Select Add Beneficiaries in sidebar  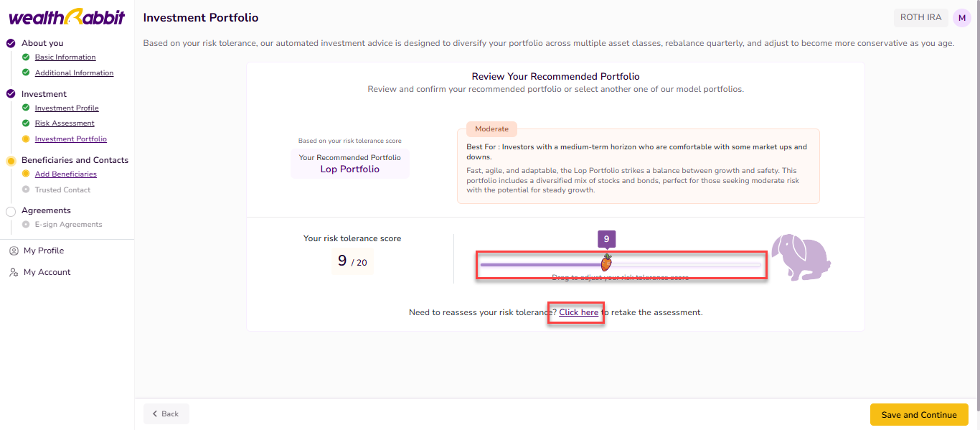click(65, 174)
